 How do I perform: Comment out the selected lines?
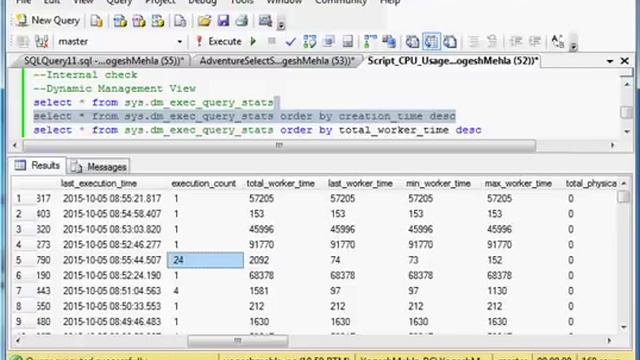[474, 42]
